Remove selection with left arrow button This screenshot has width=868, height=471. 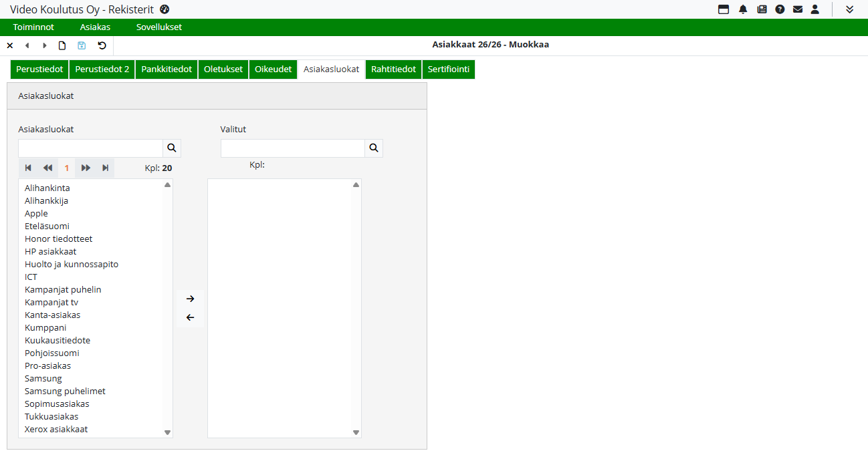click(190, 317)
